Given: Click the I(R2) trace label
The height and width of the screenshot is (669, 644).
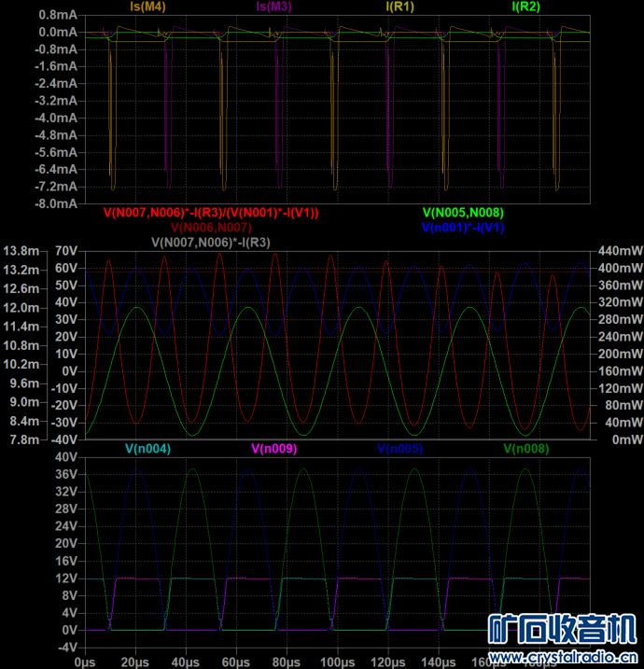Looking at the screenshot, I should [x=525, y=7].
